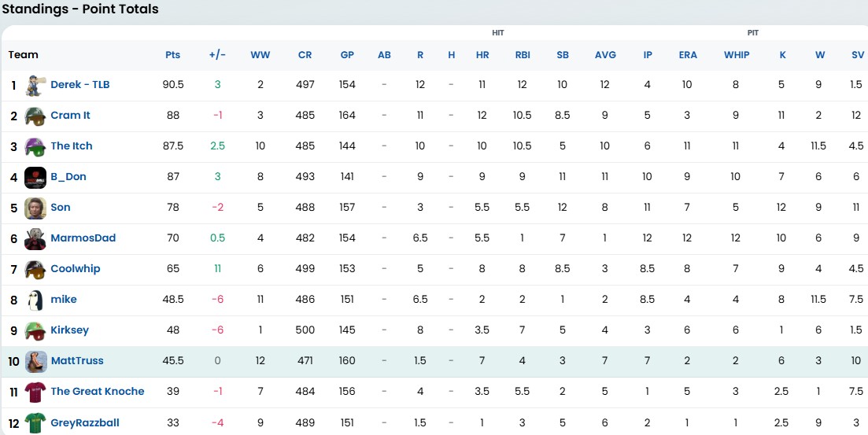Click mike penguin avatar icon
The height and width of the screenshot is (435, 868).
coord(35,300)
